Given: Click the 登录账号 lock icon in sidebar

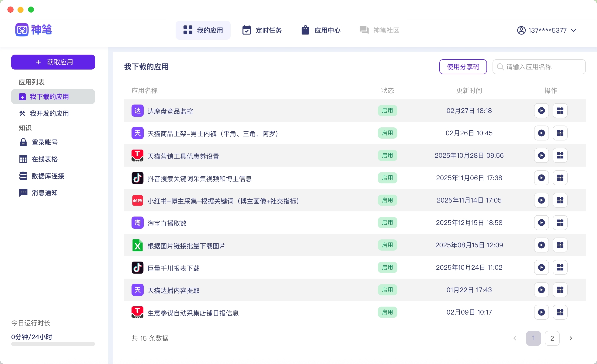Looking at the screenshot, I should coord(23,143).
